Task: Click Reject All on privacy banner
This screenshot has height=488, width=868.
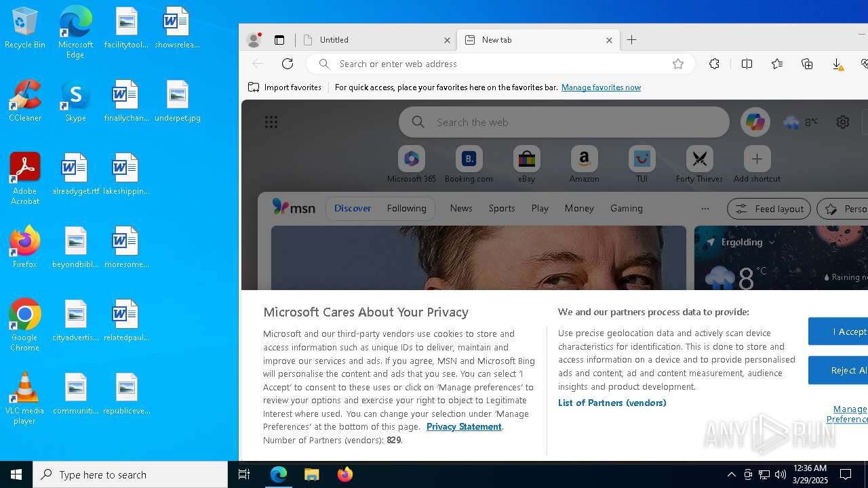Action: pyautogui.click(x=838, y=371)
